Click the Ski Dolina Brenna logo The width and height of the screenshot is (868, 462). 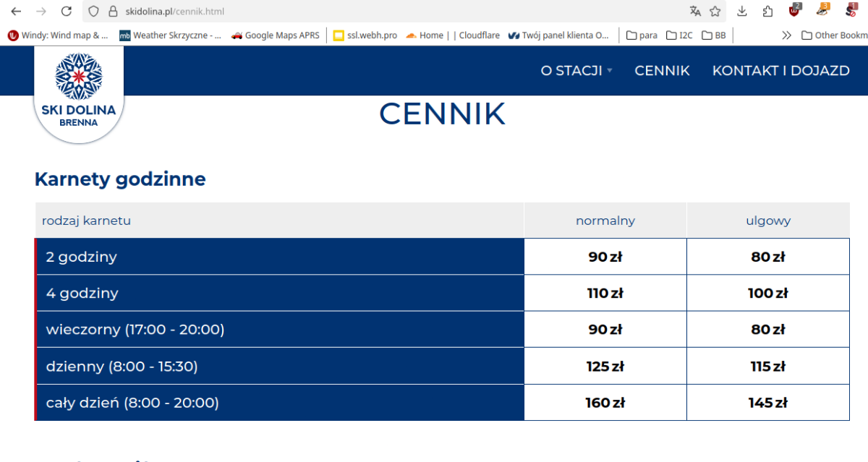click(x=79, y=94)
